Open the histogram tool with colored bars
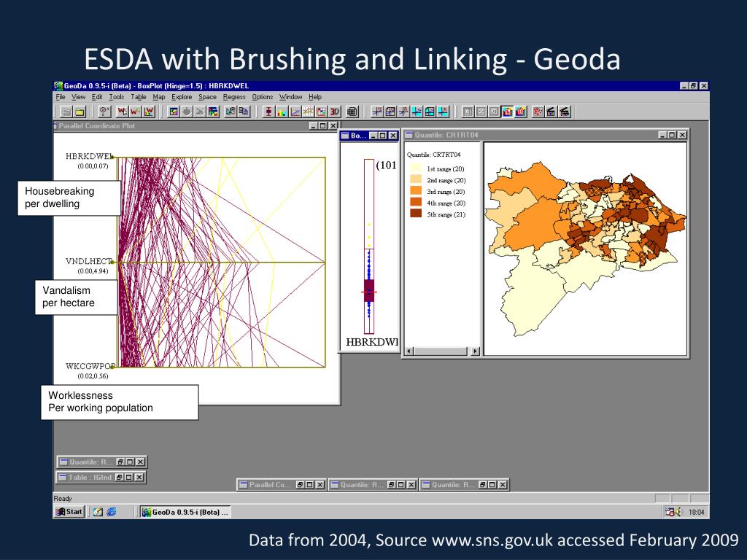Viewport: 747px width, 560px height. pos(282,112)
